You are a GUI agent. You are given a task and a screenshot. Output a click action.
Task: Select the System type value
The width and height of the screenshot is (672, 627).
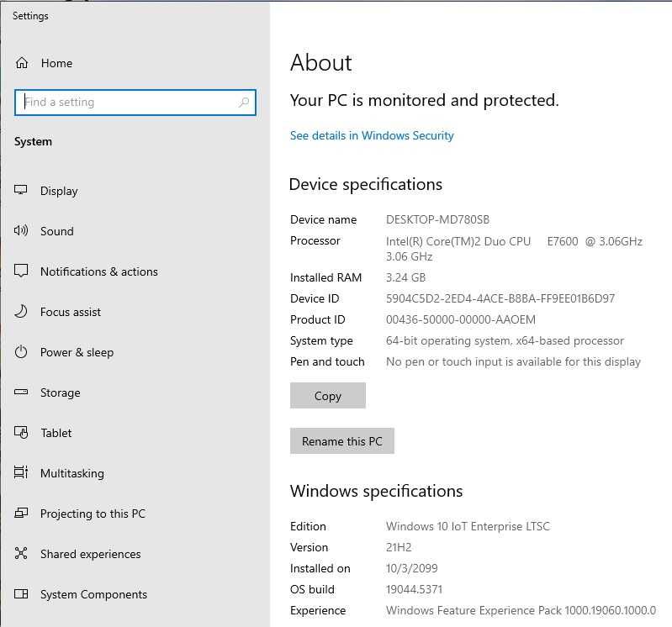505,341
